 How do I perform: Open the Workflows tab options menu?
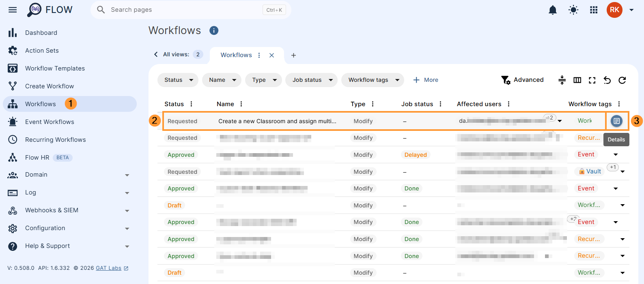click(x=259, y=55)
